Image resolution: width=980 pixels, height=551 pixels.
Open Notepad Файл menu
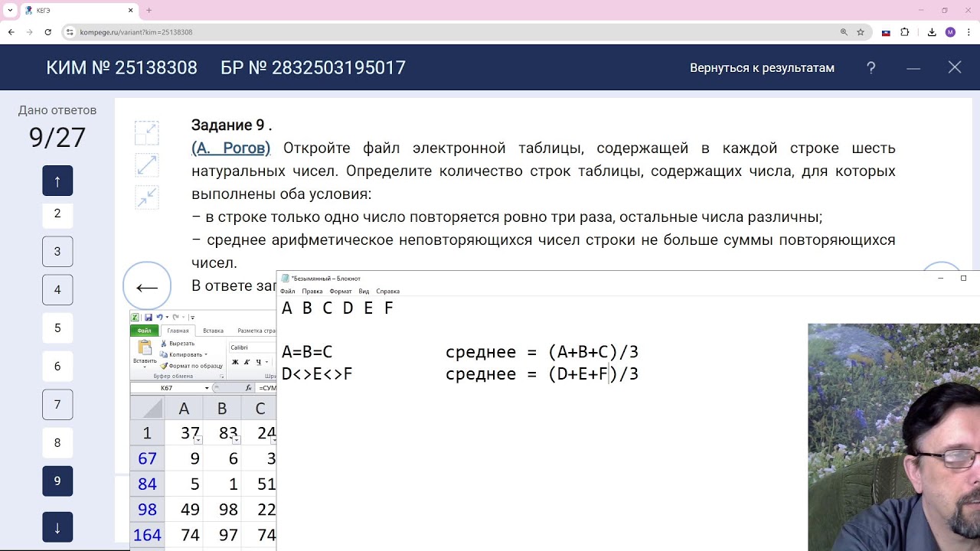[287, 292]
